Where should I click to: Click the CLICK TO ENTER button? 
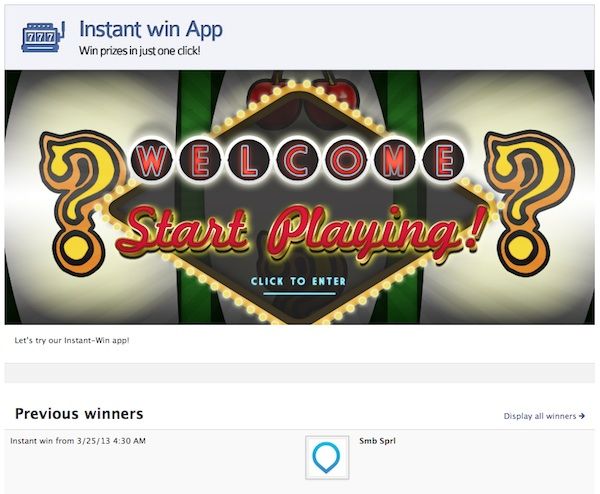[299, 282]
